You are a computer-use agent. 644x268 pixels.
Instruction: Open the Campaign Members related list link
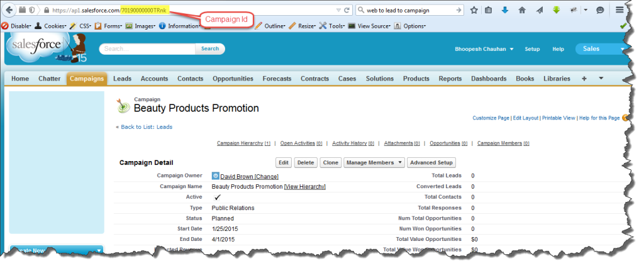(500, 143)
